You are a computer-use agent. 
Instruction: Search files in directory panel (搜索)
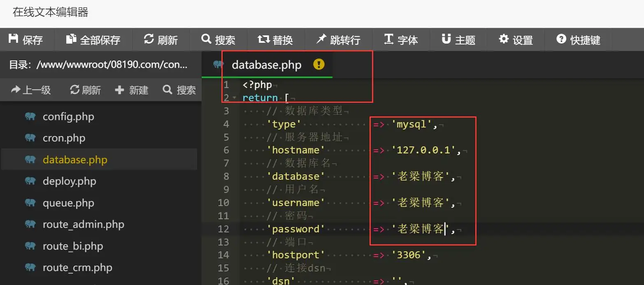(x=179, y=90)
